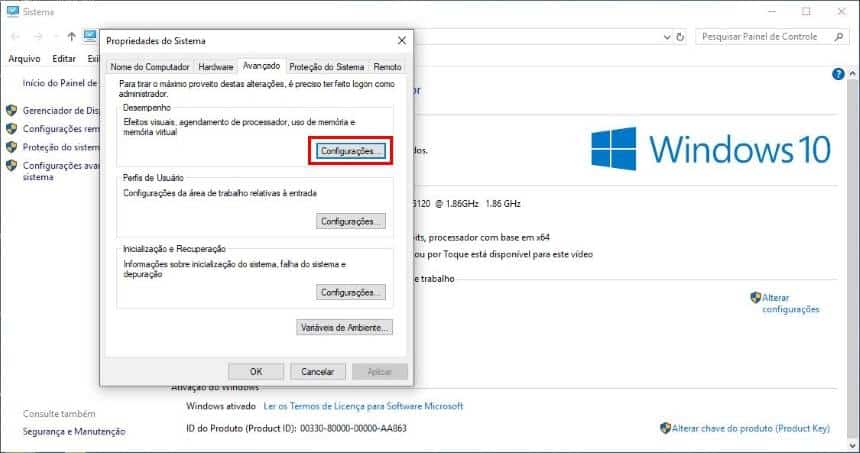Open the Editar menu in Sistema window
The height and width of the screenshot is (453, 860).
(x=64, y=58)
